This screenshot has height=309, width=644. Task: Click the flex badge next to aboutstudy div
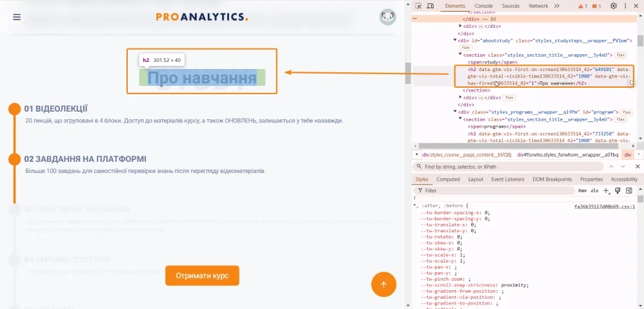pyautogui.click(x=465, y=48)
